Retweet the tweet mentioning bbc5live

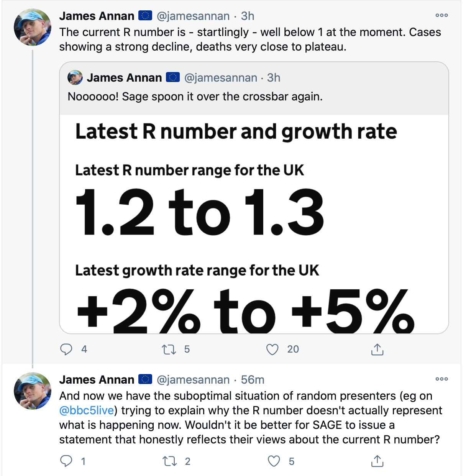169,461
